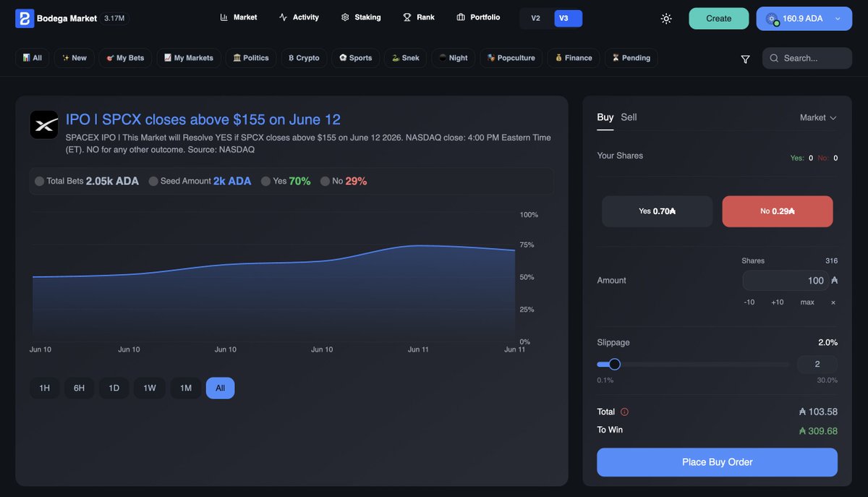Click the 3.17M badge
The height and width of the screenshot is (497, 868).
click(x=114, y=18)
